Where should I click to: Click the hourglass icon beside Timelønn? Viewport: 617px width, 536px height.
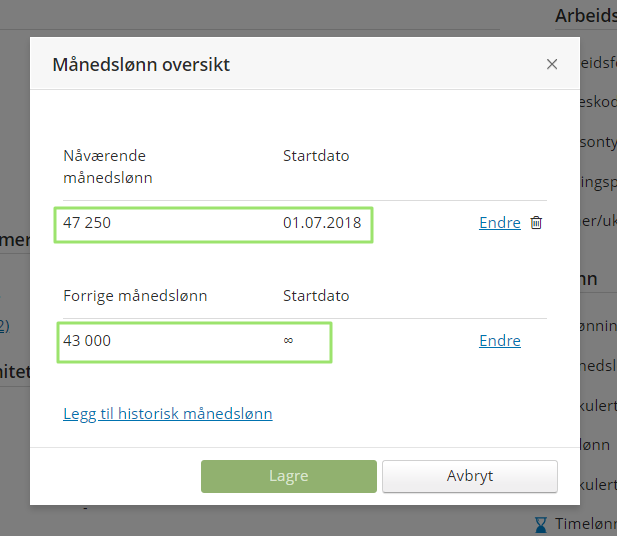click(x=541, y=523)
